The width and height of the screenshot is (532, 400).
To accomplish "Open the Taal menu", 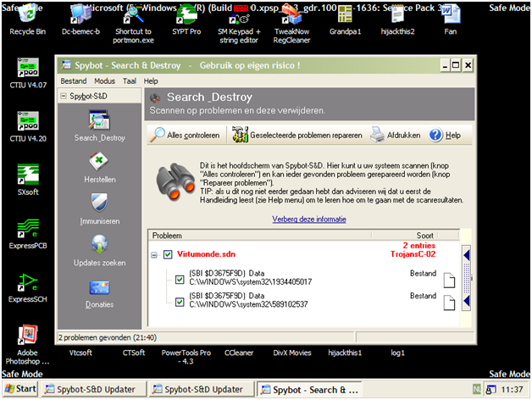I will [130, 81].
